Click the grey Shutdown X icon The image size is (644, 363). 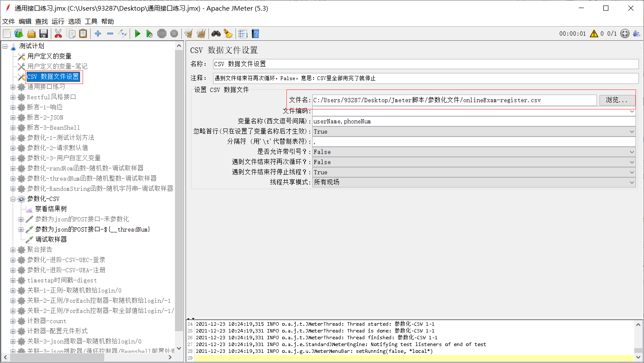tap(174, 34)
